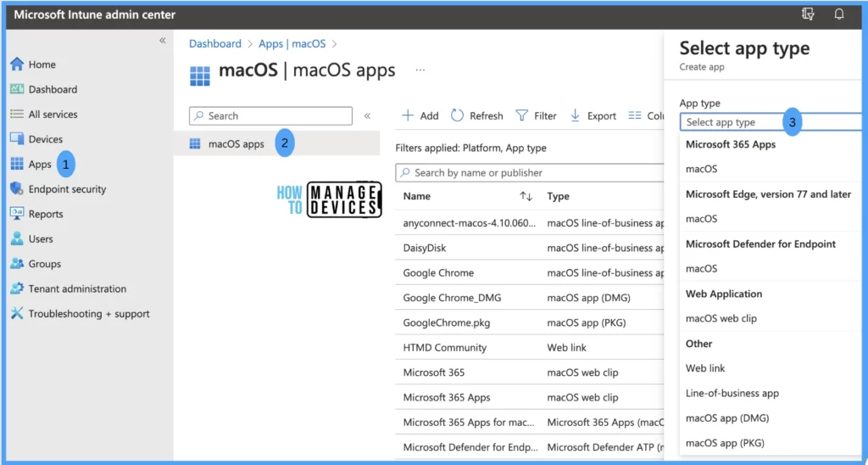Choose macOS app (DMG) option in dropdown
868x465 pixels.
[727, 418]
